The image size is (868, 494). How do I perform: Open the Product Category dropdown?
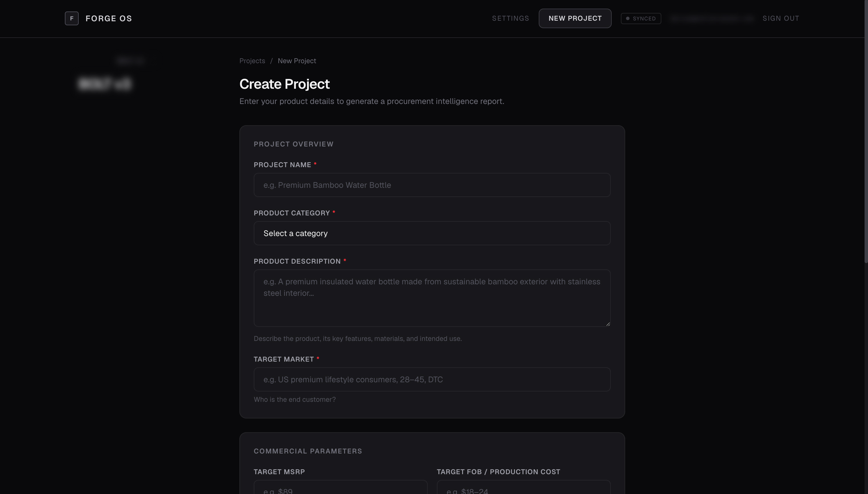pyautogui.click(x=432, y=233)
